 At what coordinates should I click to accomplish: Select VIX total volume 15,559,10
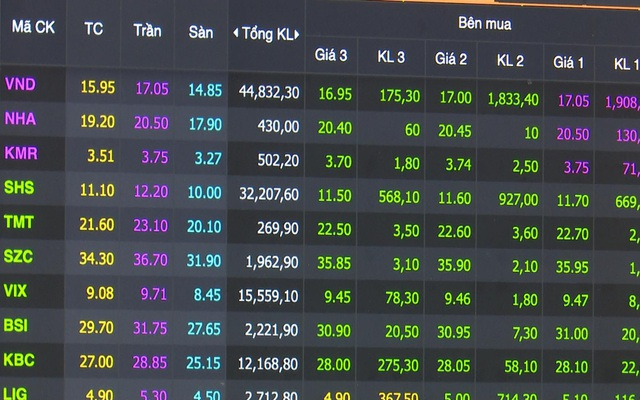(268, 296)
